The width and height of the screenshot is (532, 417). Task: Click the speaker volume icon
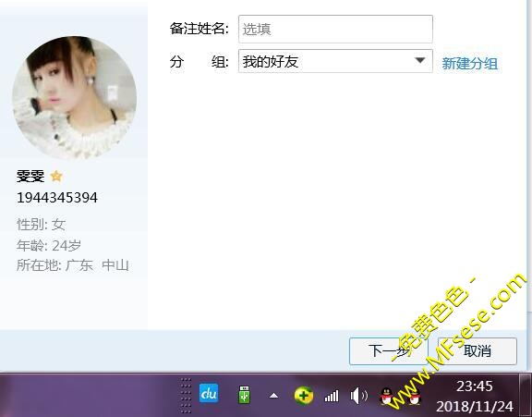point(358,396)
